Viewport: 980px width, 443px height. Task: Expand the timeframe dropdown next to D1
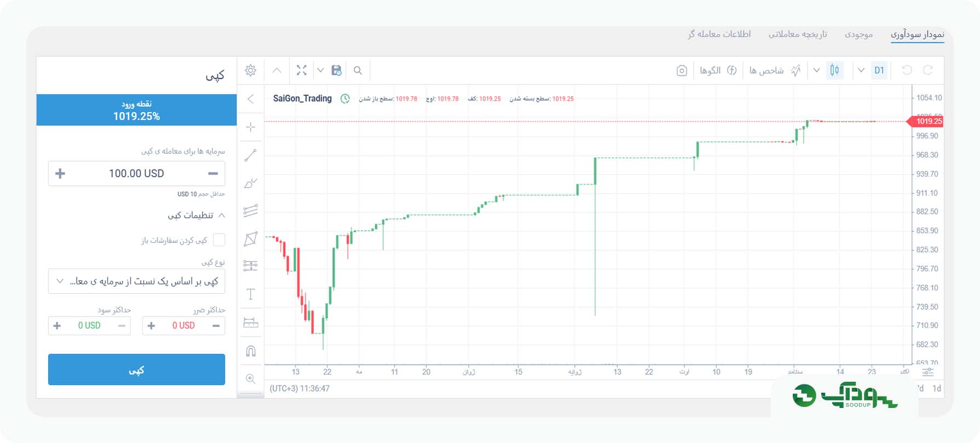[861, 70]
